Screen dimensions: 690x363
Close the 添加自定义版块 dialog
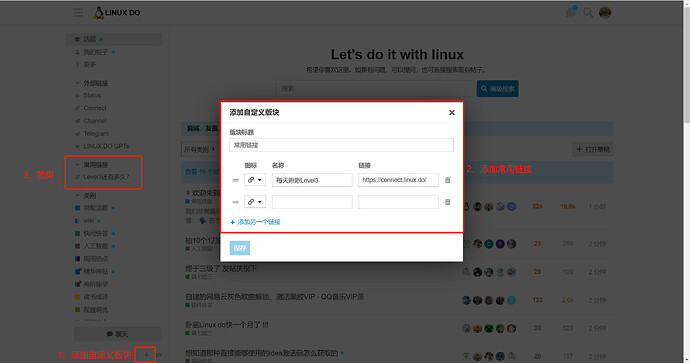(451, 113)
